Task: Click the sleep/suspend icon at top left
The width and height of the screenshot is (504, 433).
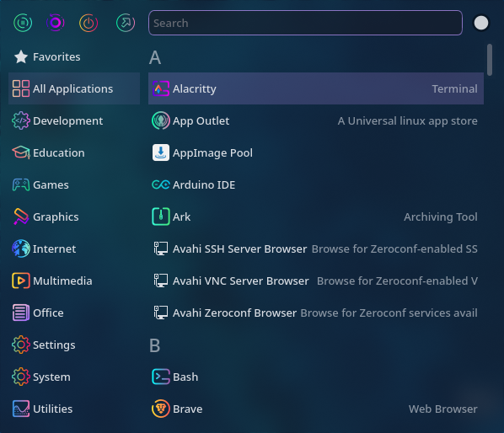Action: pos(23,23)
